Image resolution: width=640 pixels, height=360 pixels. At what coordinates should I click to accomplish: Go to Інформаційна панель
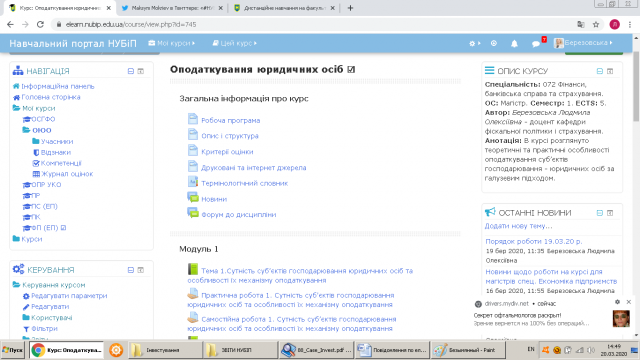pyautogui.click(x=58, y=86)
